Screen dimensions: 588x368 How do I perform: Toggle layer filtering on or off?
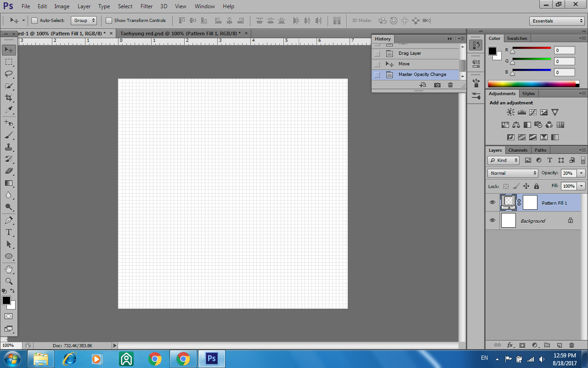coord(583,160)
